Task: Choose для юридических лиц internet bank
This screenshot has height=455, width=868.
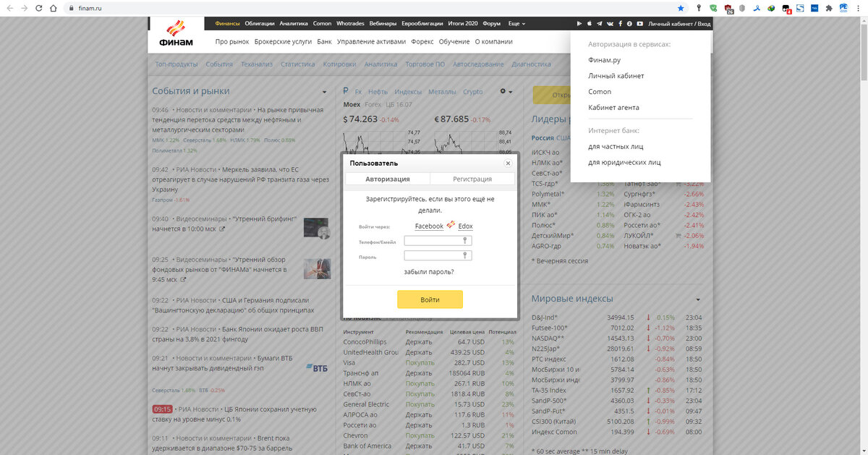Action: [624, 163]
